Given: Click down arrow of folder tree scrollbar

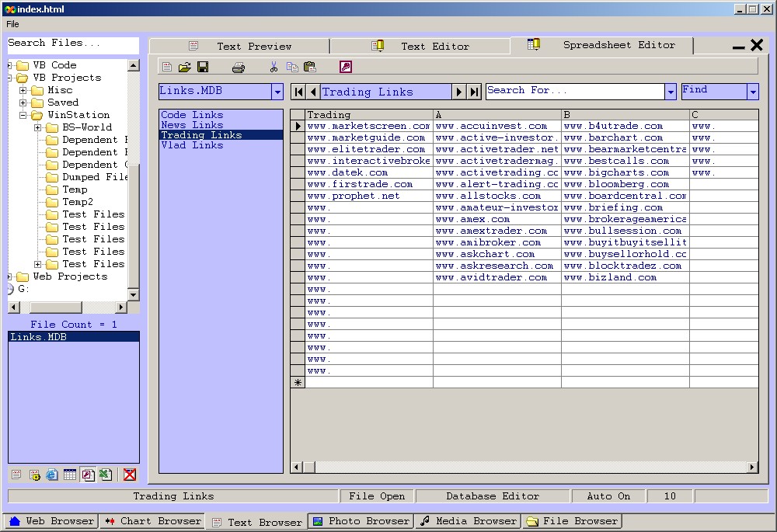Looking at the screenshot, I should 134,294.
